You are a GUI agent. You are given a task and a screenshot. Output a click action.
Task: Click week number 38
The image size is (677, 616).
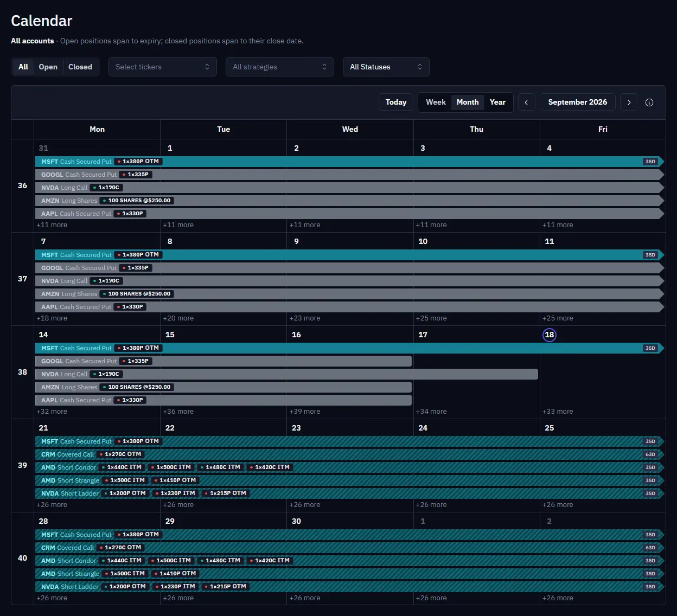(22, 372)
